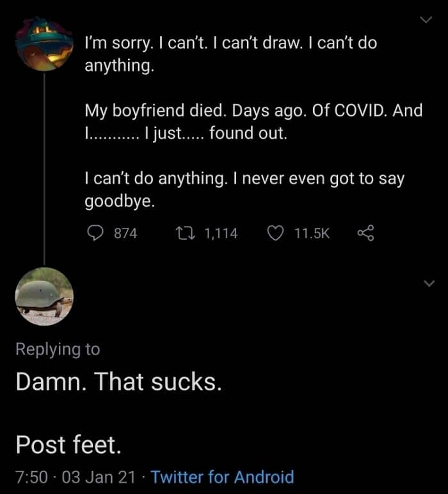Open the "Twitter for Android" source link
448x494 pixels.
[223, 477]
